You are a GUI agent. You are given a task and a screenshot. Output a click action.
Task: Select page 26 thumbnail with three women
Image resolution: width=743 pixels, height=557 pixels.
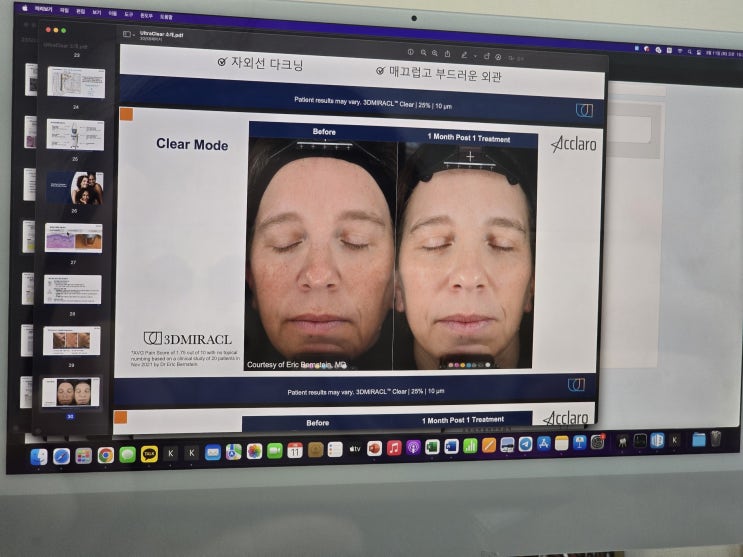tap(74, 188)
